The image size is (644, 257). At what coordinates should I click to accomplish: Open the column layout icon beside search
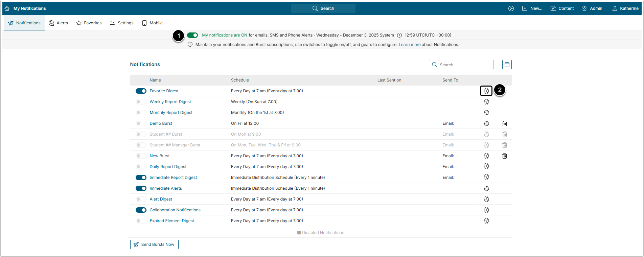tap(507, 65)
